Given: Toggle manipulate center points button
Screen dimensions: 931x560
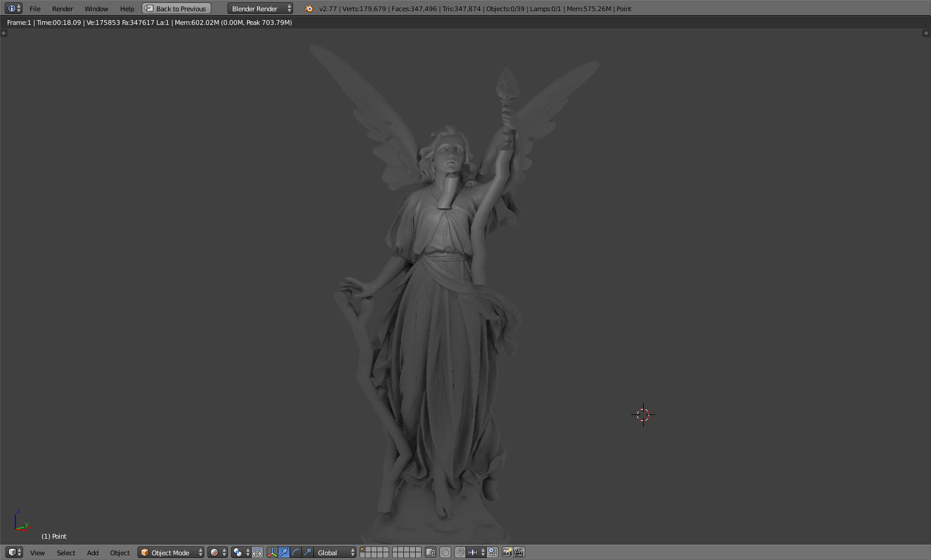Looking at the screenshot, I should [257, 552].
